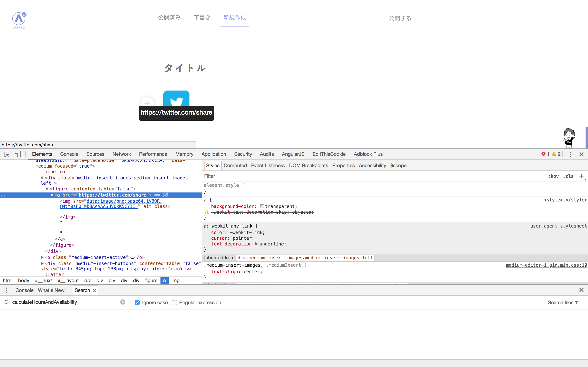Enable Regular expression checkbox
Viewport: 588px width, 367px height.
(174, 302)
